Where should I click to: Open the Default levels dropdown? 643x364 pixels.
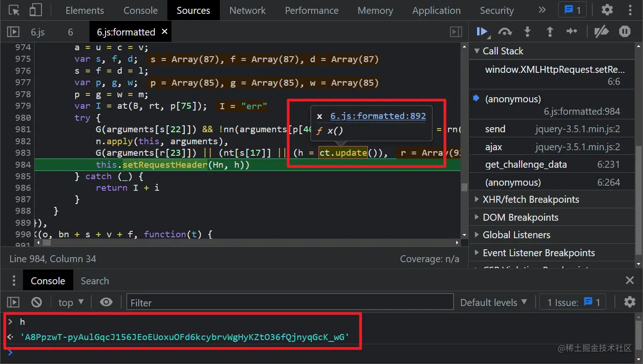click(494, 302)
